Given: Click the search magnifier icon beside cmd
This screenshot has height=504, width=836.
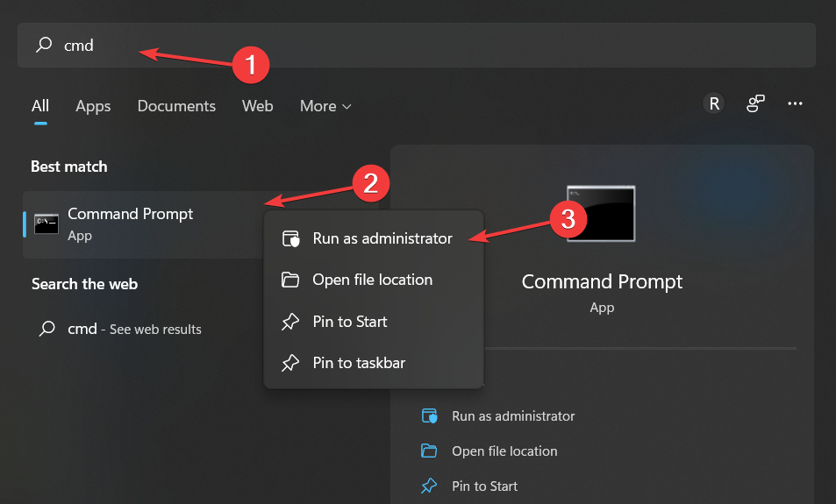Looking at the screenshot, I should click(44, 45).
